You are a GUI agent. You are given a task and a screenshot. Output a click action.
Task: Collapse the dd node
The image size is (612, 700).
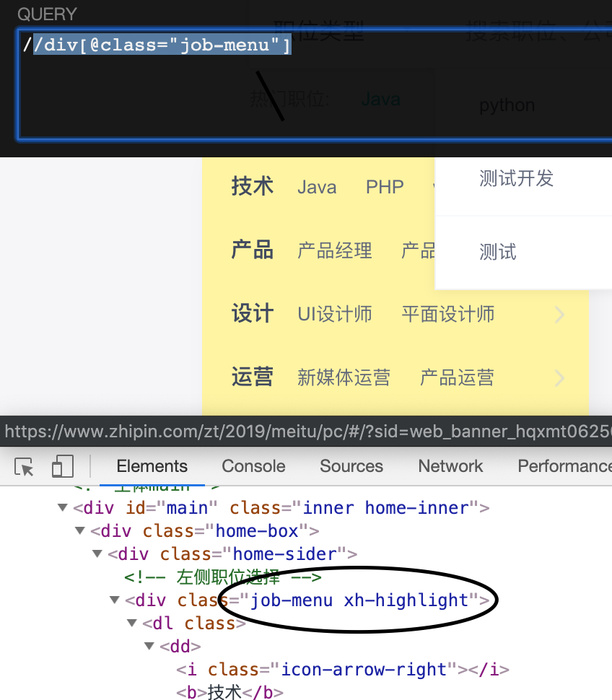(149, 646)
